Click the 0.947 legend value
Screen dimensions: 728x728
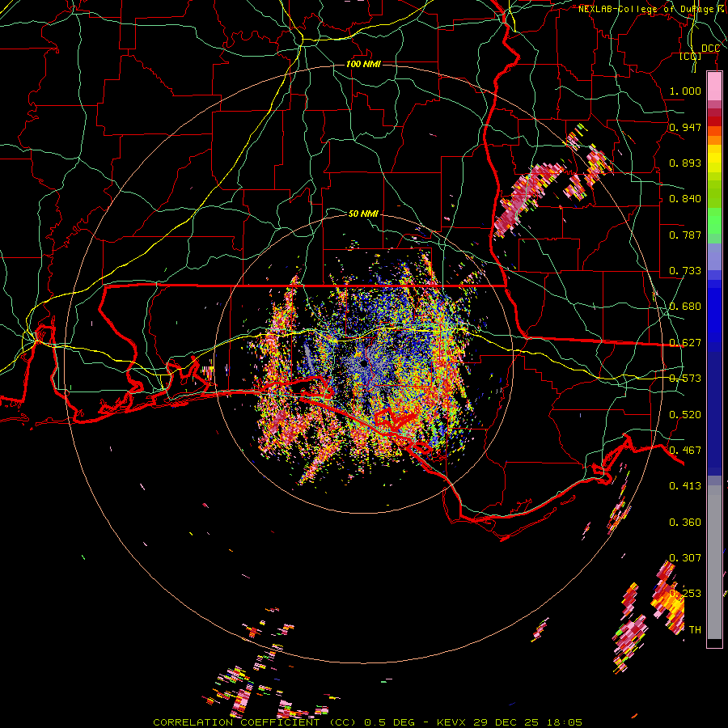pyautogui.click(x=685, y=127)
